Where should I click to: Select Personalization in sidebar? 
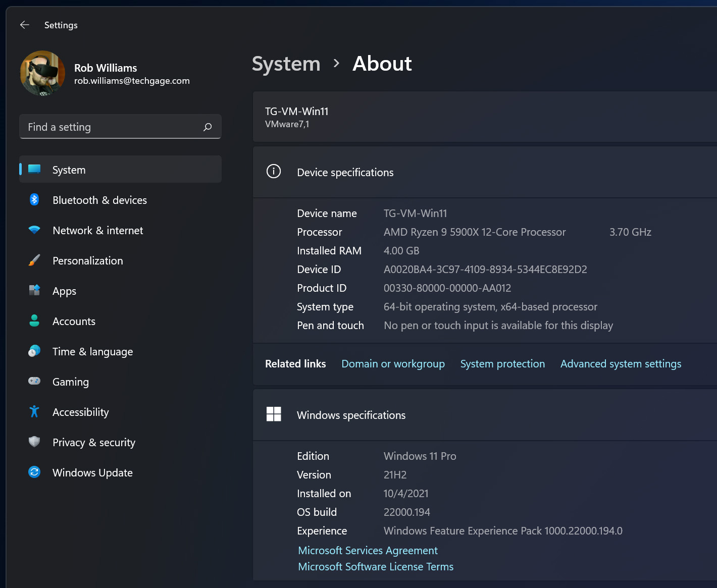120,260
